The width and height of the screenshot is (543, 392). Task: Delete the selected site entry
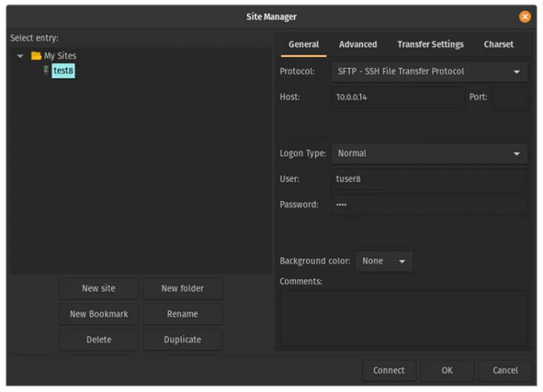(x=99, y=339)
